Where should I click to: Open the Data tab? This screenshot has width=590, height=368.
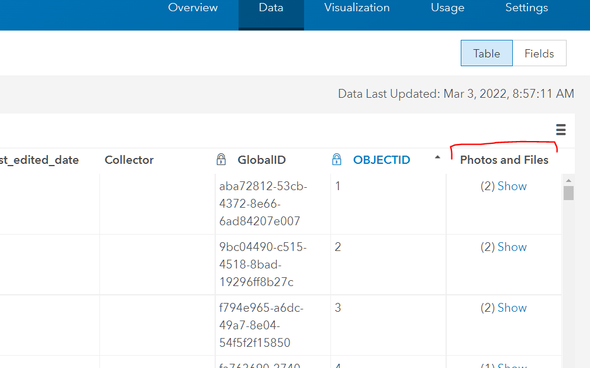(271, 8)
